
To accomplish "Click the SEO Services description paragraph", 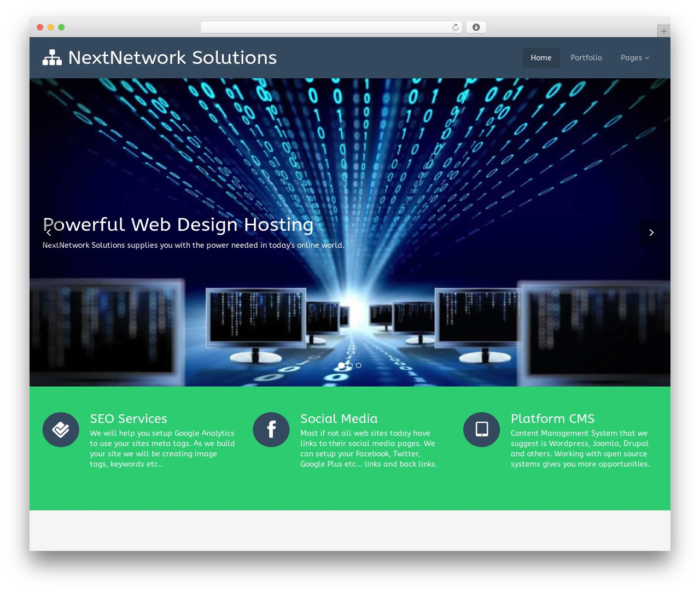I will tap(162, 449).
